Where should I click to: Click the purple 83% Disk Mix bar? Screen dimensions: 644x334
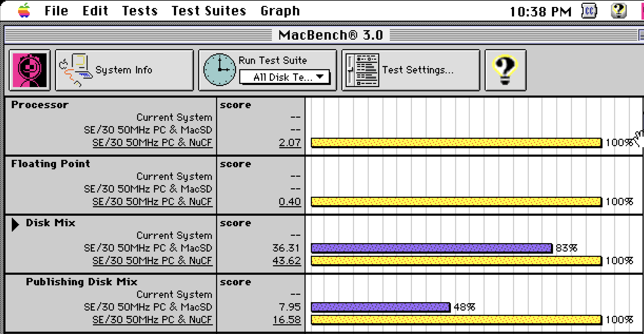(x=432, y=248)
